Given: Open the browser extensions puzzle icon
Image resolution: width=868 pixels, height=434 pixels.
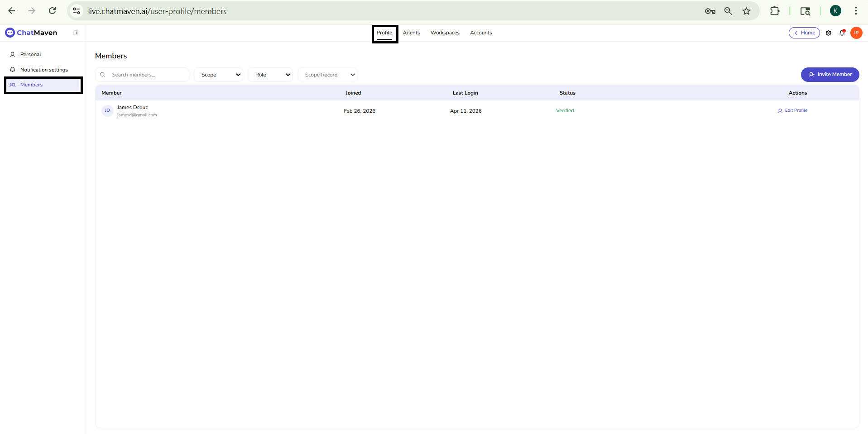Looking at the screenshot, I should 774,11.
